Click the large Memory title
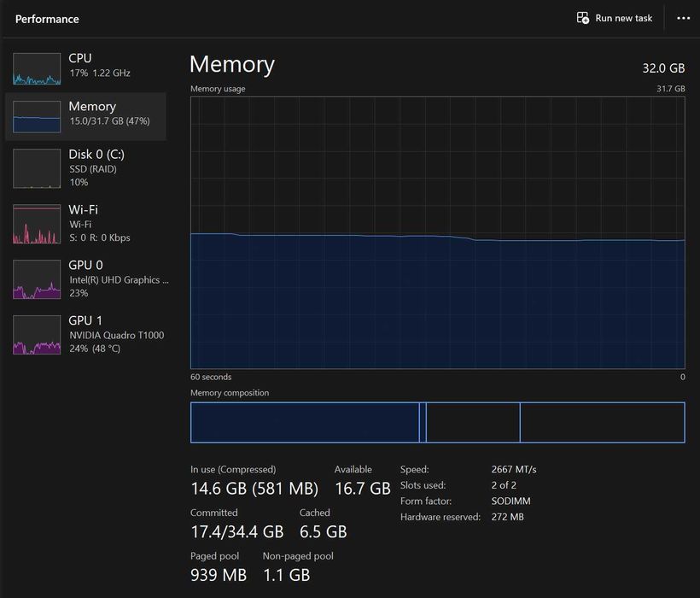 click(x=231, y=64)
